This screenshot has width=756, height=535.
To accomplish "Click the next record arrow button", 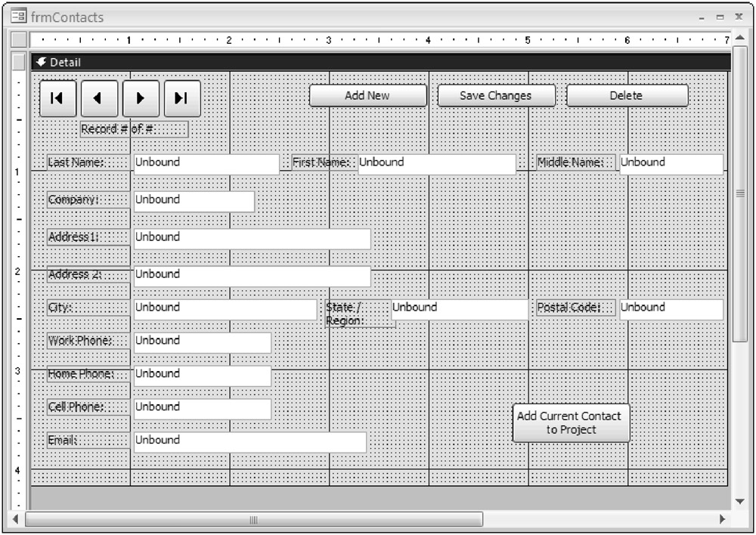I will point(141,98).
